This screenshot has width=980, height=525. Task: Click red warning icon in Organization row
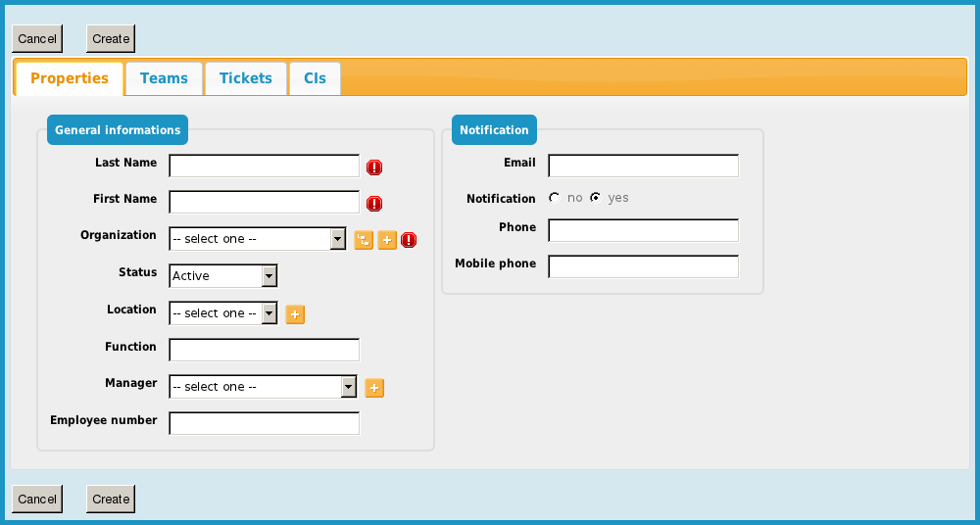point(410,240)
